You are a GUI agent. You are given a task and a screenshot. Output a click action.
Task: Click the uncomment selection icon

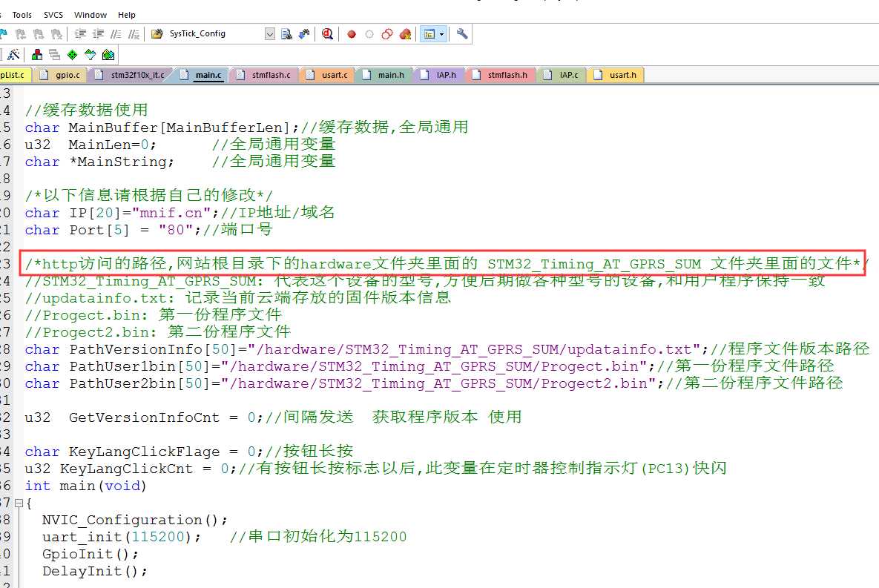click(134, 34)
